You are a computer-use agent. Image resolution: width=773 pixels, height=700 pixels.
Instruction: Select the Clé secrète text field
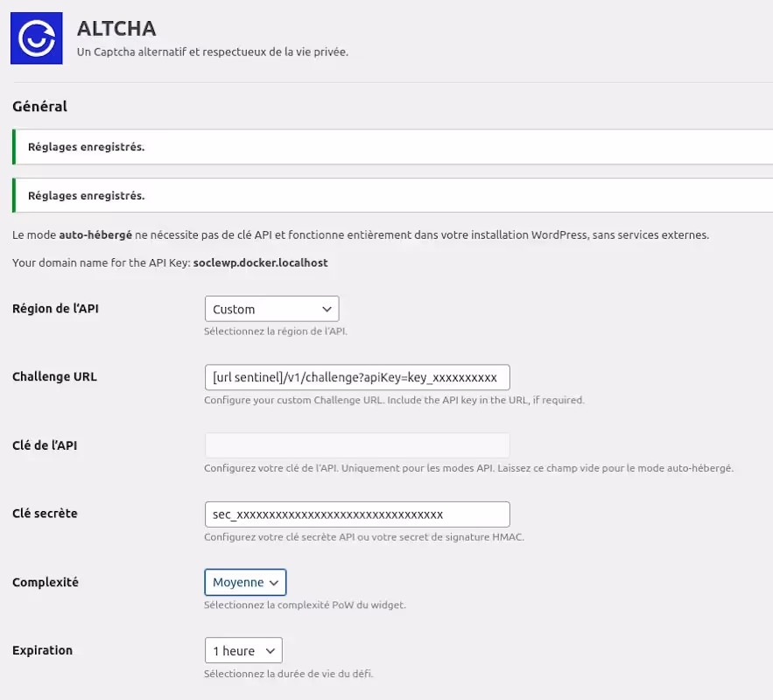tap(357, 514)
